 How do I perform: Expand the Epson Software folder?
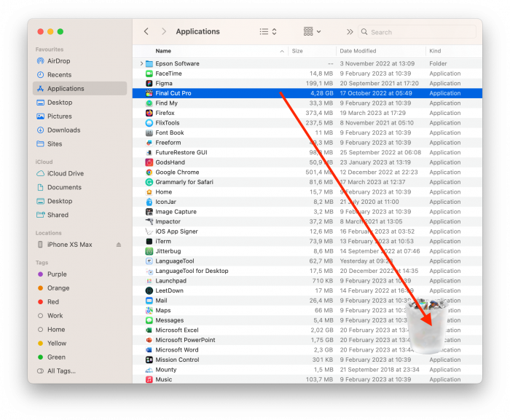click(x=141, y=63)
